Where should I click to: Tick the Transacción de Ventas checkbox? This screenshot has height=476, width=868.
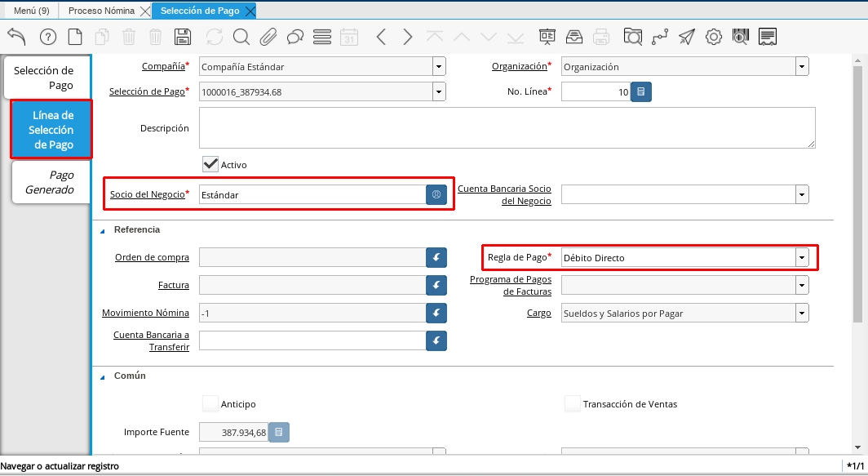[x=573, y=404]
